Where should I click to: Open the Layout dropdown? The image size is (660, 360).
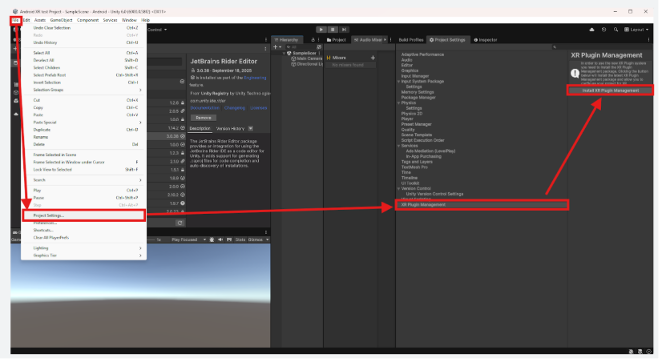(636, 29)
